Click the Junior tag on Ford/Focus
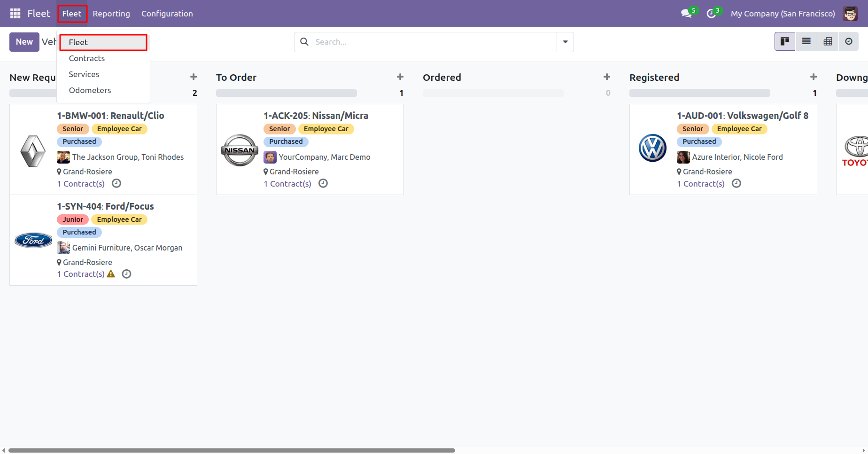 73,219
